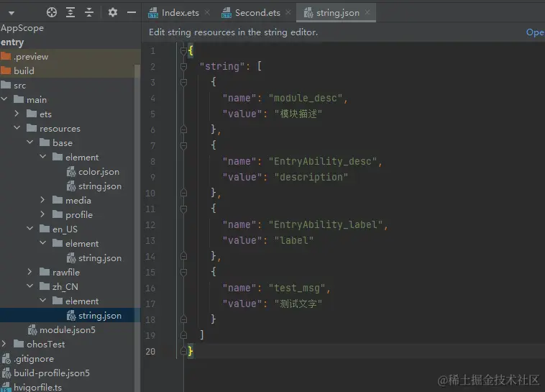Expand the ets folder
This screenshot has height=392, width=545.
pyautogui.click(x=17, y=114)
